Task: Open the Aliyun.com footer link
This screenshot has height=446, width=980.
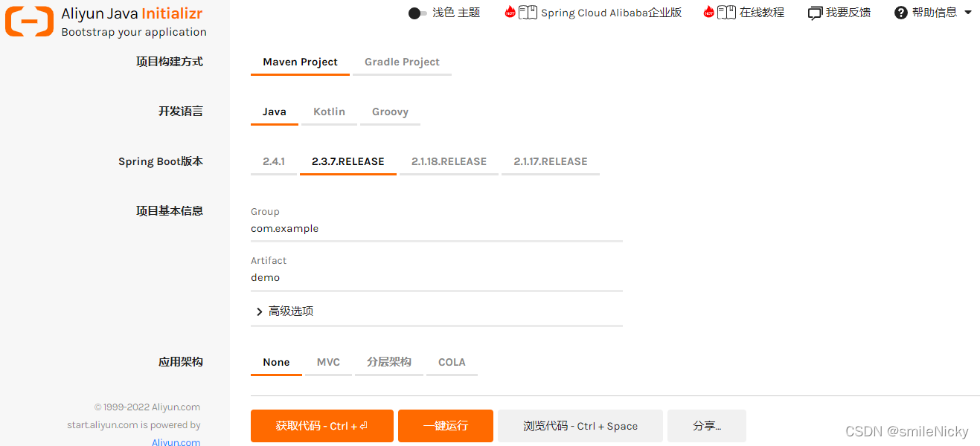Action: click(x=176, y=442)
